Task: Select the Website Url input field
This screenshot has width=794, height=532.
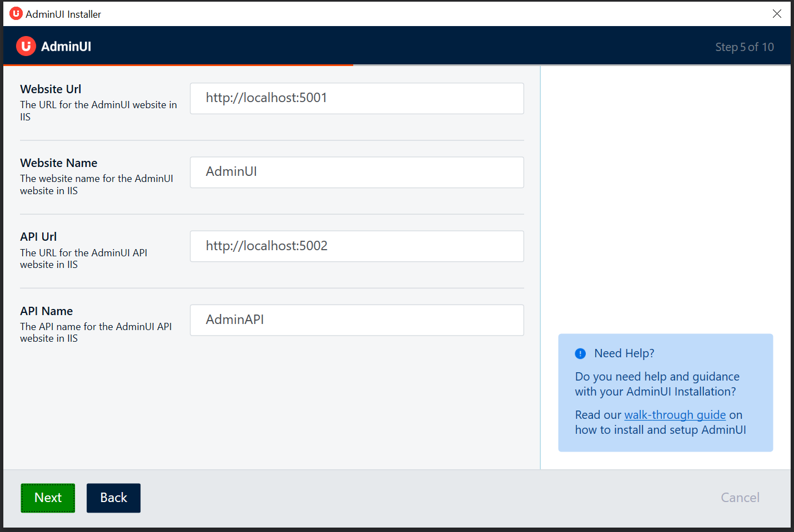Action: pos(356,98)
